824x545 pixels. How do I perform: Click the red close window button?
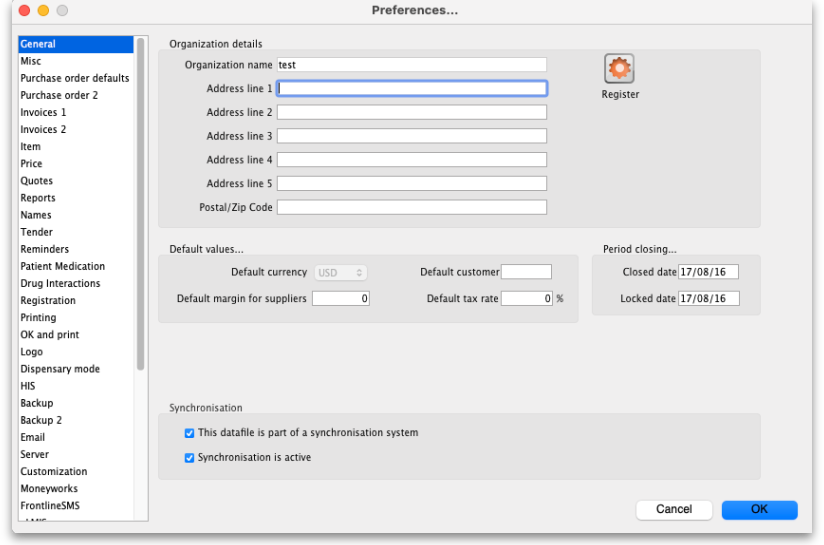click(x=24, y=10)
